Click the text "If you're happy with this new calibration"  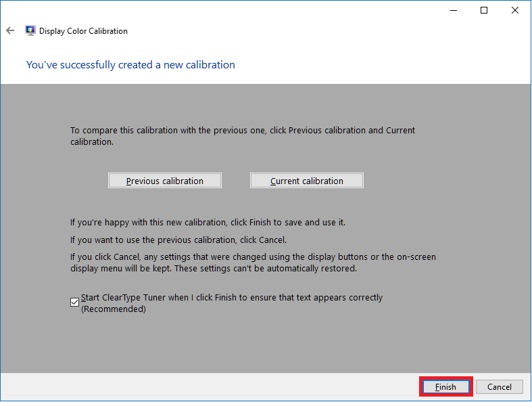coord(148,222)
